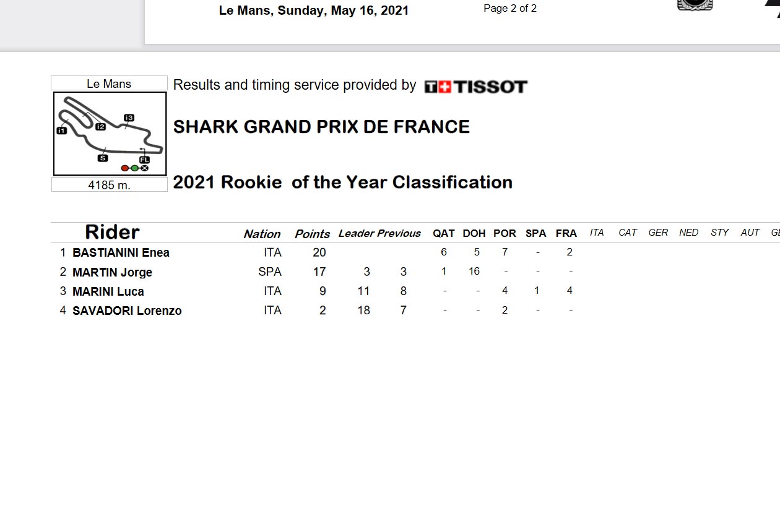Click the FL finish line marker
Viewport: 780px width, 532px height.
click(144, 160)
